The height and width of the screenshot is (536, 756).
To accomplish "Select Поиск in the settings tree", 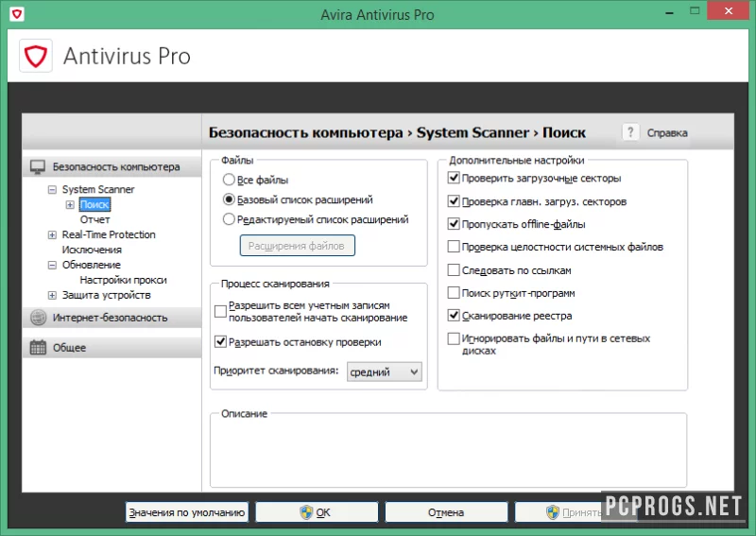I will point(94,204).
